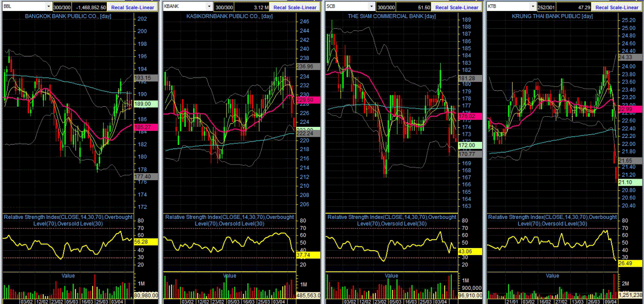Click the Value label in SCB volume pane
The height and width of the screenshot is (304, 644).
391,276
